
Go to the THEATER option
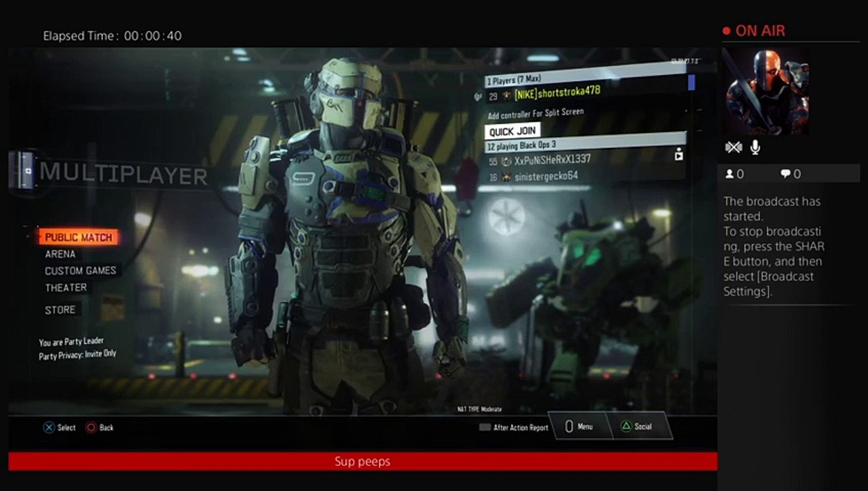(66, 288)
